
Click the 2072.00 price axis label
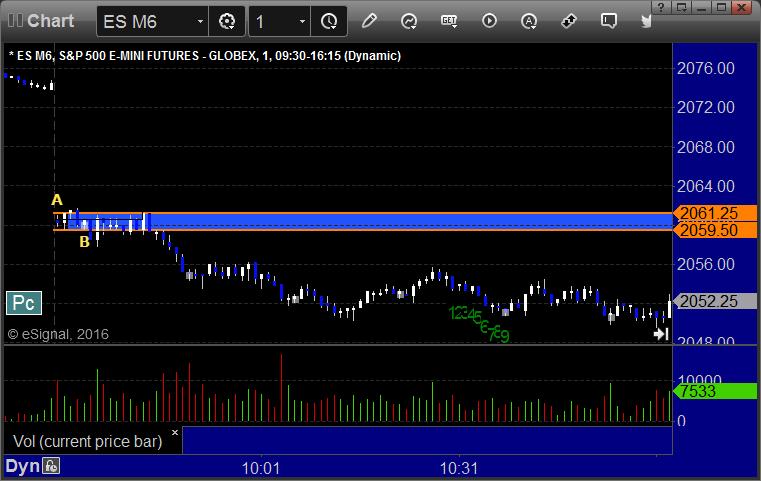coord(706,107)
